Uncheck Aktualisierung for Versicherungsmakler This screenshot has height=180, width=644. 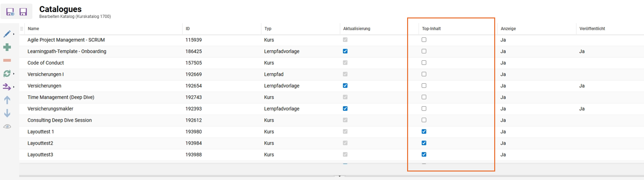coord(345,109)
